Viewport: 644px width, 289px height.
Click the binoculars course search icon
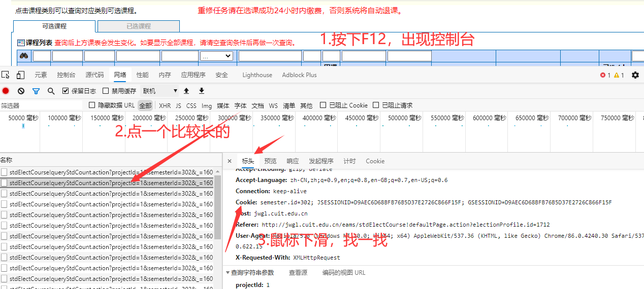click(x=24, y=56)
